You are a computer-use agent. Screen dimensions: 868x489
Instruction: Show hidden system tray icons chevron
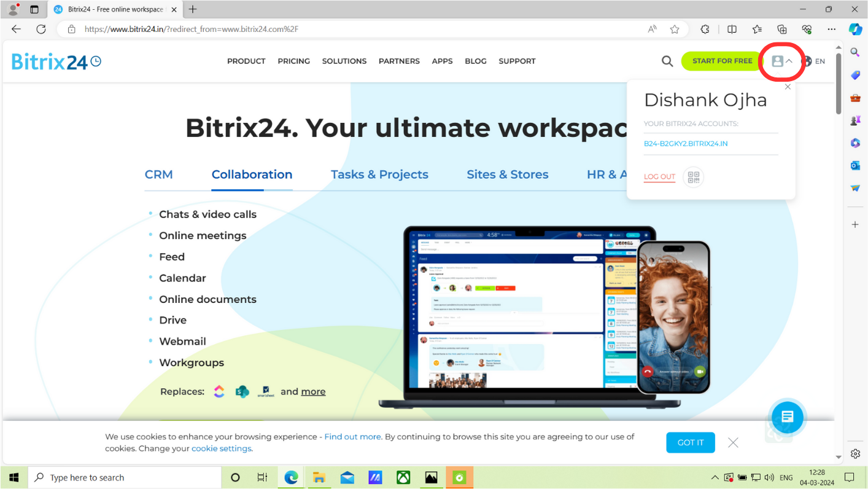(x=715, y=477)
